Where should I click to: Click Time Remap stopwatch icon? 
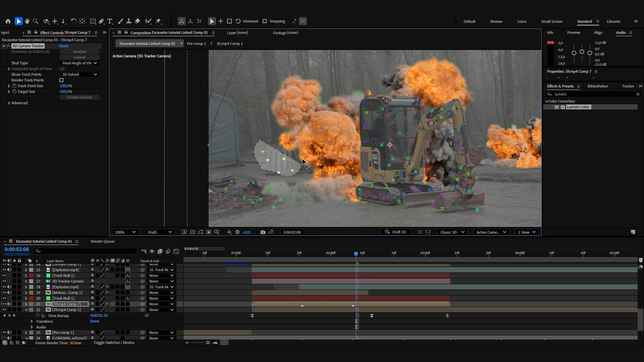(37, 316)
